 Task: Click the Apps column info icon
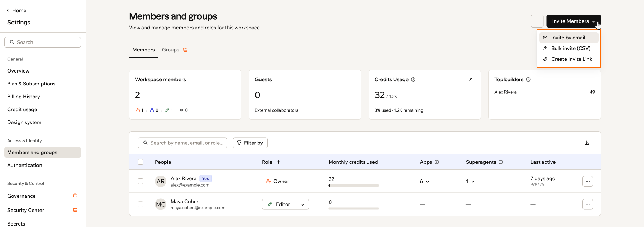(x=437, y=162)
